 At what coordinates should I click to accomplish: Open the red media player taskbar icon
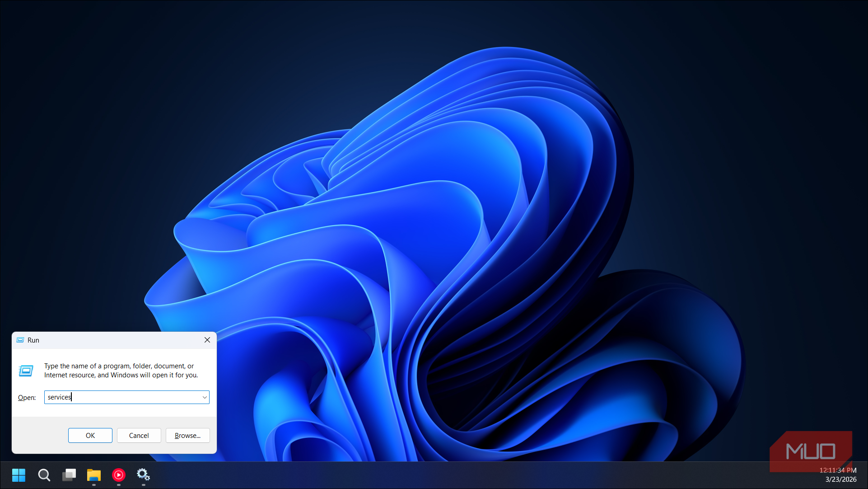119,475
